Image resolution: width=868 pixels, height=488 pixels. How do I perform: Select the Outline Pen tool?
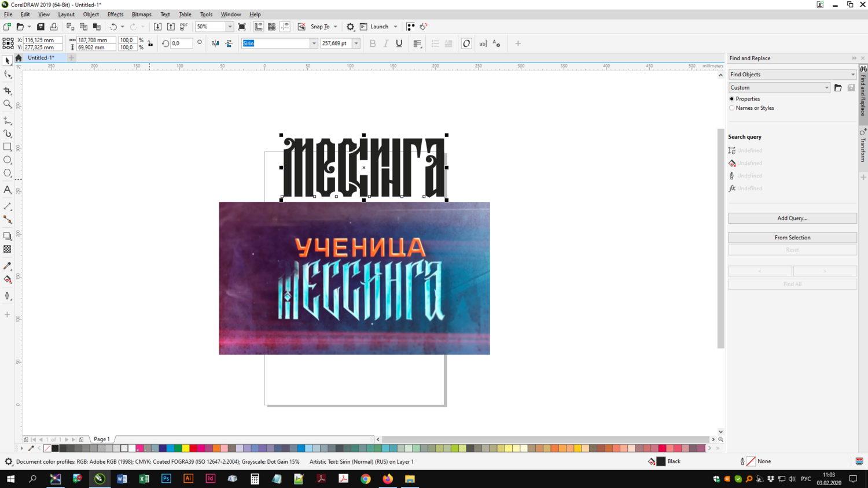tap(8, 295)
